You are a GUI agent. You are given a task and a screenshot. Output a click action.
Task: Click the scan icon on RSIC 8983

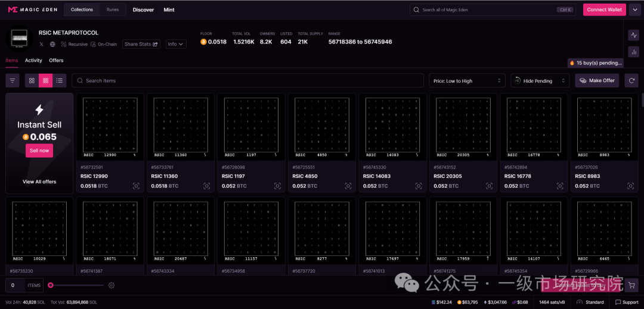(x=631, y=186)
